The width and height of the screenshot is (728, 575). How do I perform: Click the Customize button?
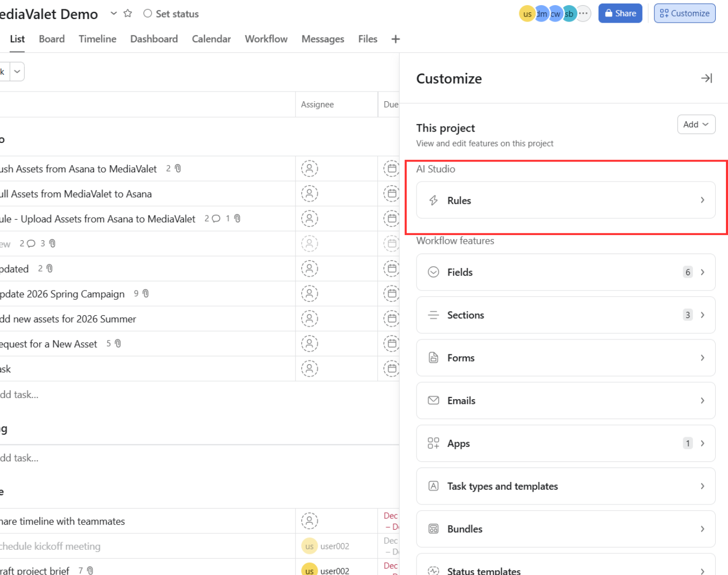coord(684,13)
